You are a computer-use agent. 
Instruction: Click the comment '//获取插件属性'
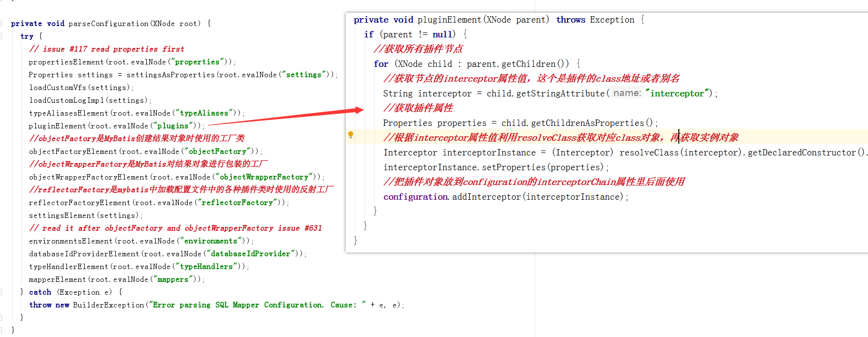(418, 108)
